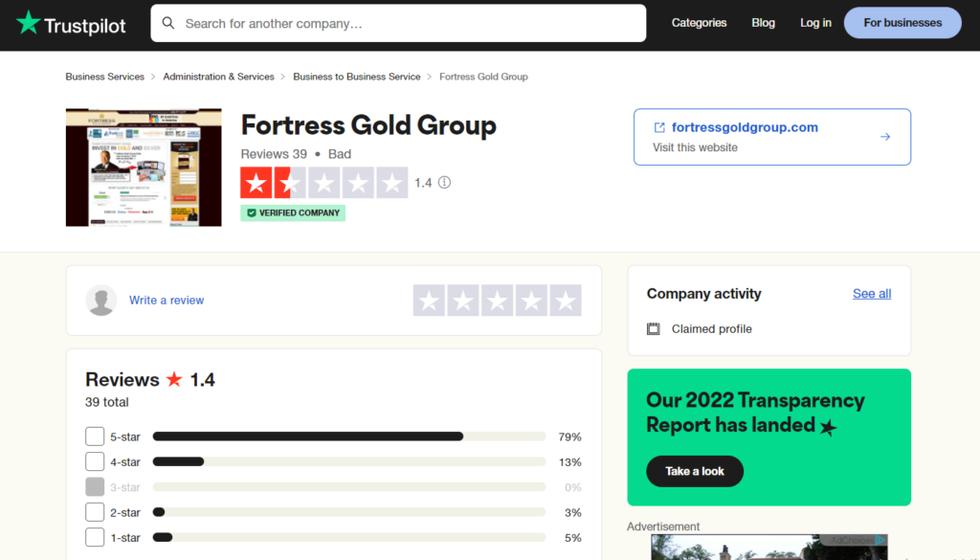This screenshot has height=560, width=980.
Task: Check the 4-star filter checkbox
Action: pyautogui.click(x=95, y=461)
